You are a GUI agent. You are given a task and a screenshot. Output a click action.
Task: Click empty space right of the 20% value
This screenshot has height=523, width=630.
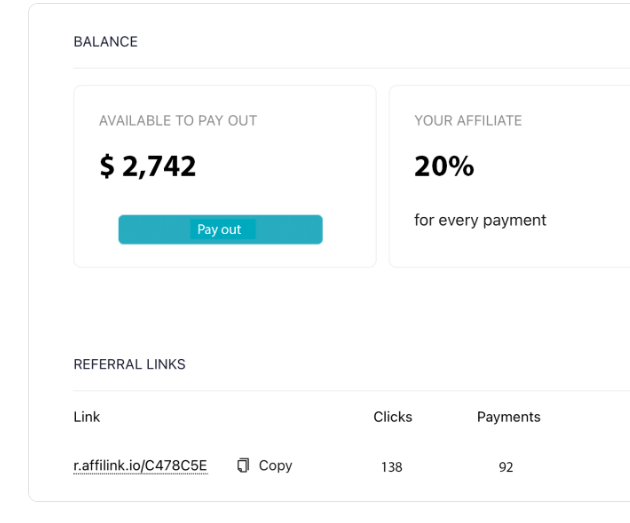click(x=560, y=167)
